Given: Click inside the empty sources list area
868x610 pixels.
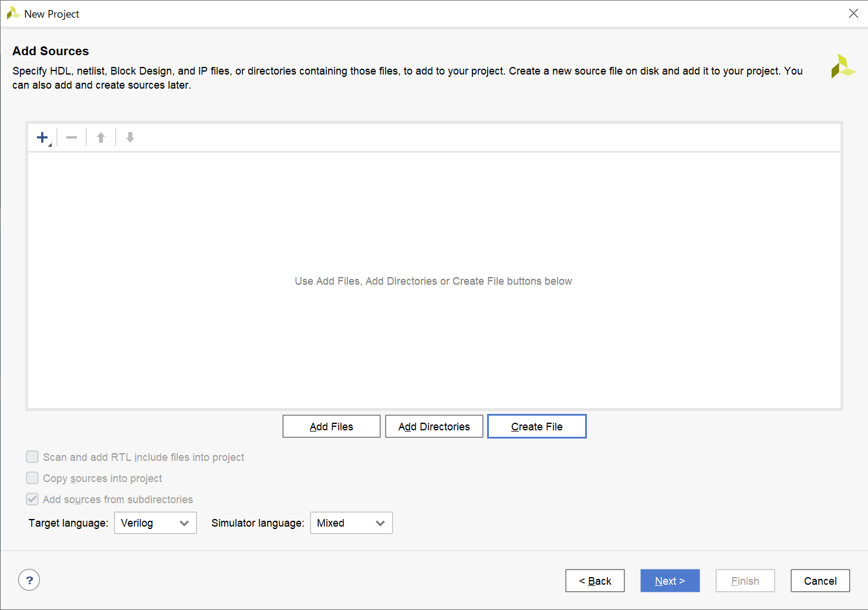Looking at the screenshot, I should tap(434, 281).
